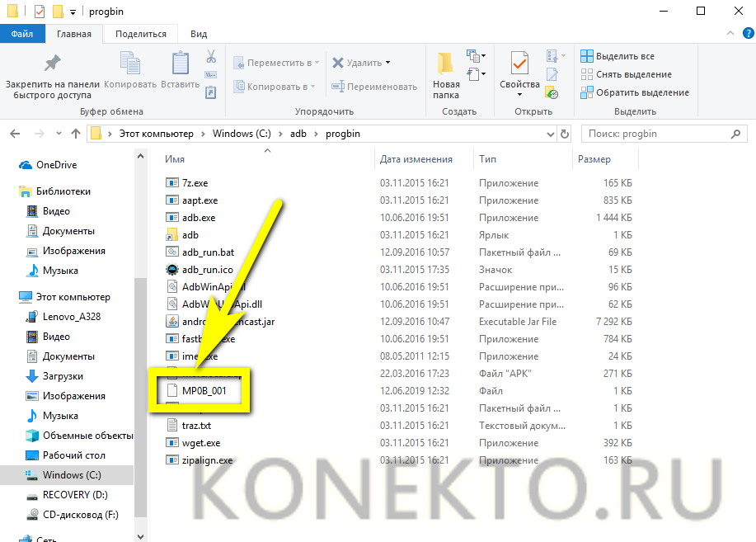Click the refresh icon beside address bar
Viewport: 756px width, 542px height.
point(565,134)
